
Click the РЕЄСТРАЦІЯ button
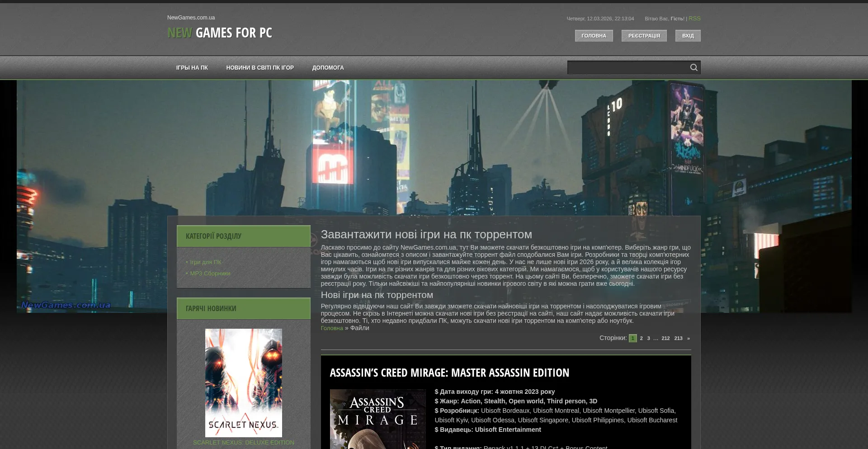[644, 36]
